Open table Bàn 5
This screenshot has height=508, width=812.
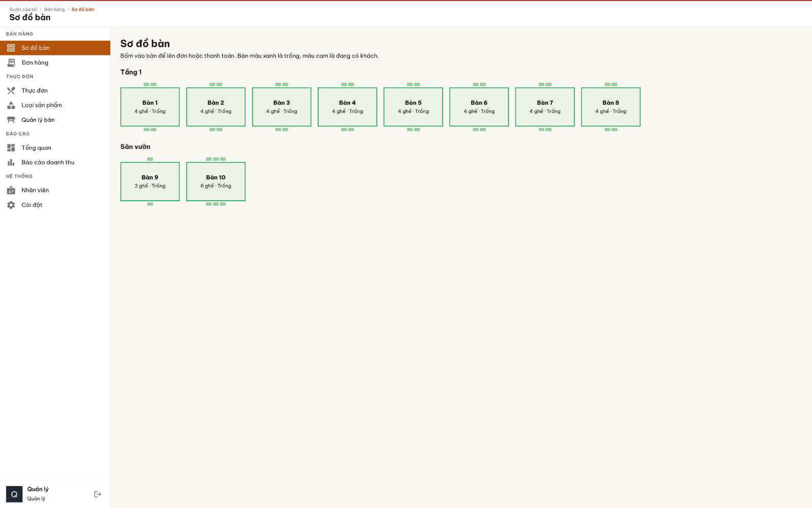[413, 107]
